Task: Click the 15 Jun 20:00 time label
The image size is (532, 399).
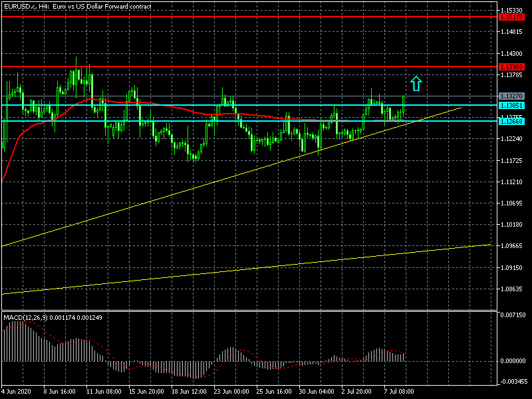Action: coord(147,392)
